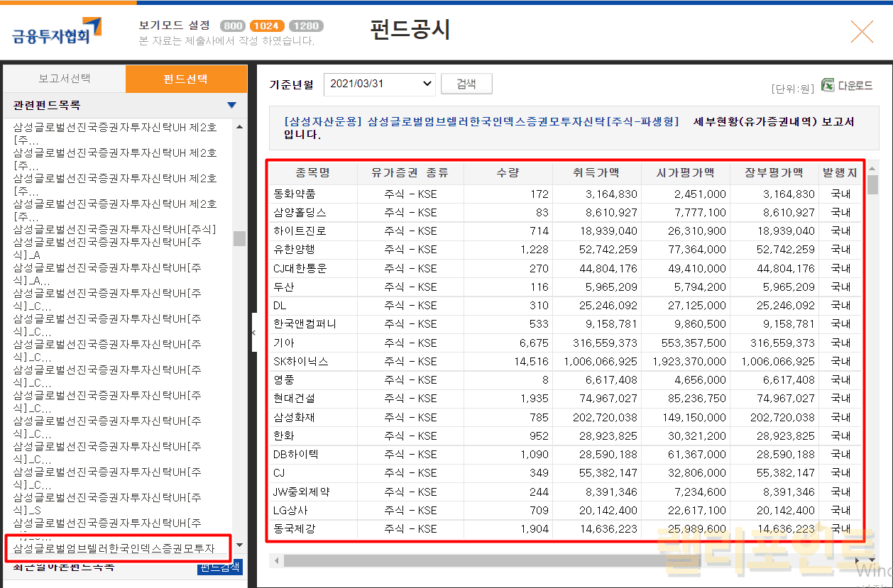
Task: Set view mode to 800
Action: [233, 26]
